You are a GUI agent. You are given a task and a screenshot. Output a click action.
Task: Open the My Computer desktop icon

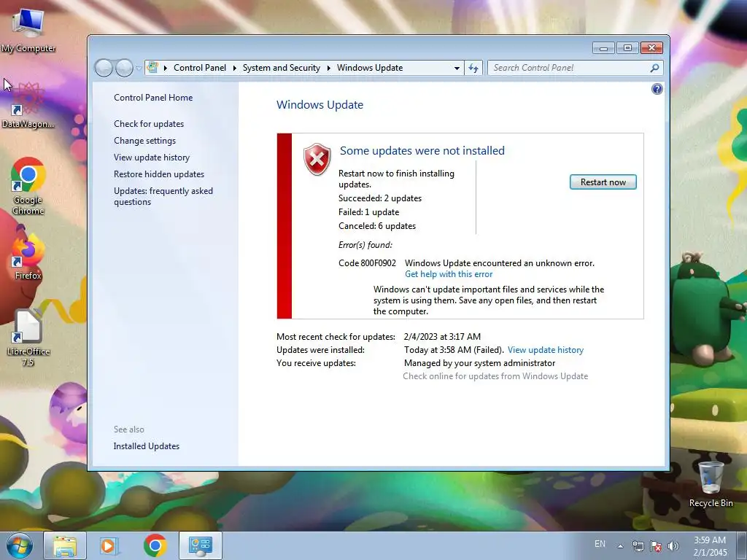click(28, 30)
